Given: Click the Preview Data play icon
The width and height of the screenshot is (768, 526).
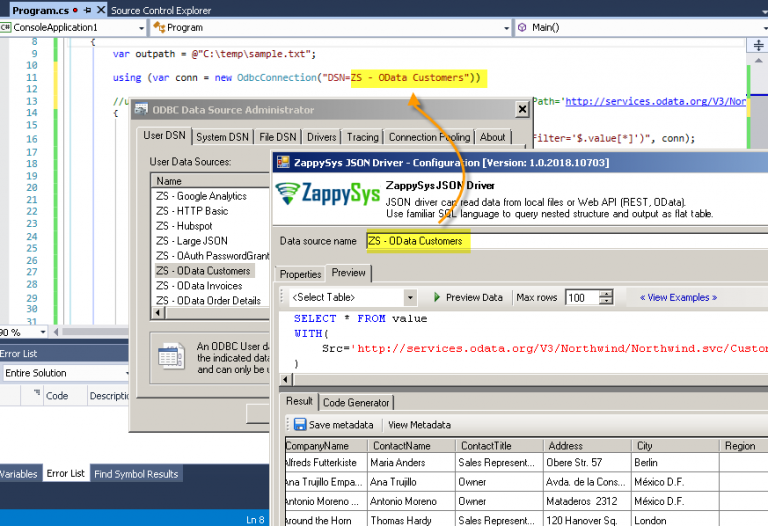Looking at the screenshot, I should coord(437,297).
